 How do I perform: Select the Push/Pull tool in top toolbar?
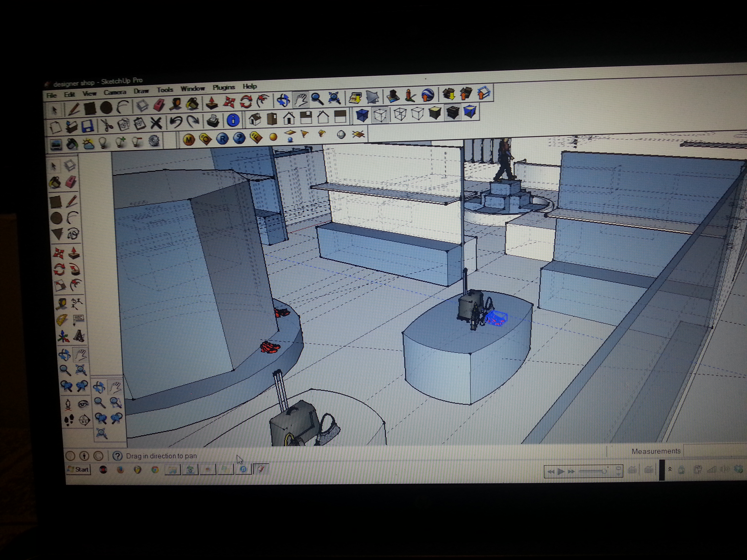click(212, 104)
